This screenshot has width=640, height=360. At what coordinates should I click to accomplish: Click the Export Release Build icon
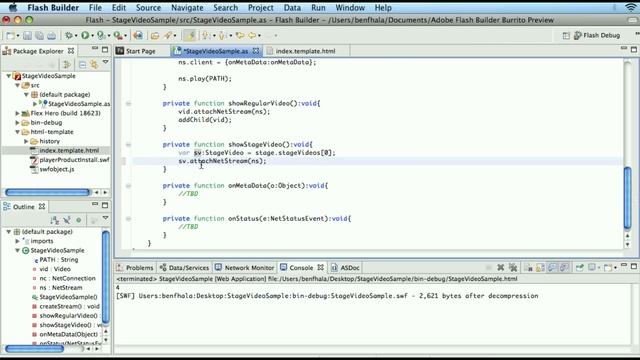pos(118,36)
